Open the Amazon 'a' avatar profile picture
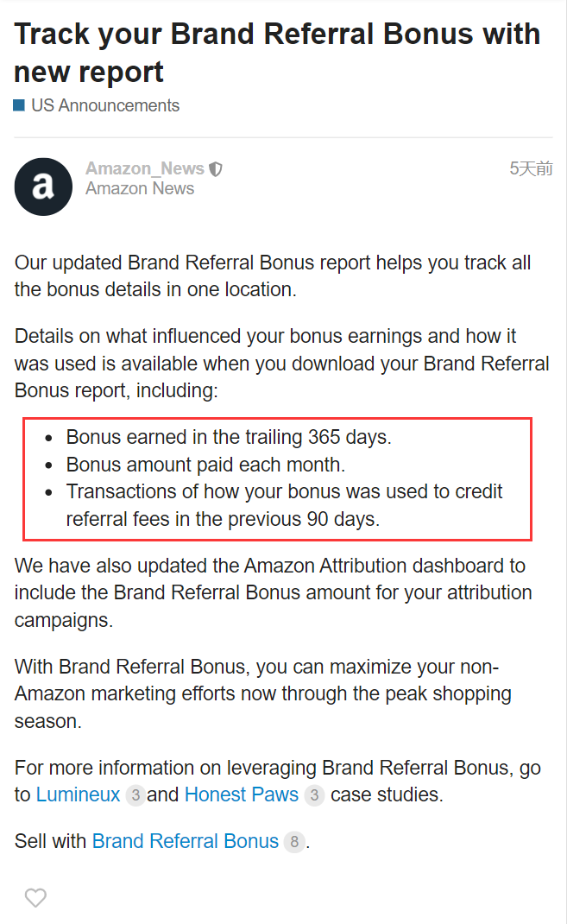567x924 pixels. pos(43,187)
